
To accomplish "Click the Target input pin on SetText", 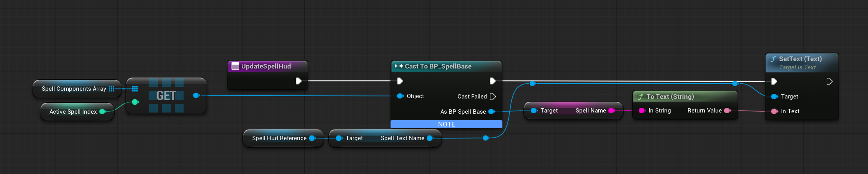I will coord(774,97).
